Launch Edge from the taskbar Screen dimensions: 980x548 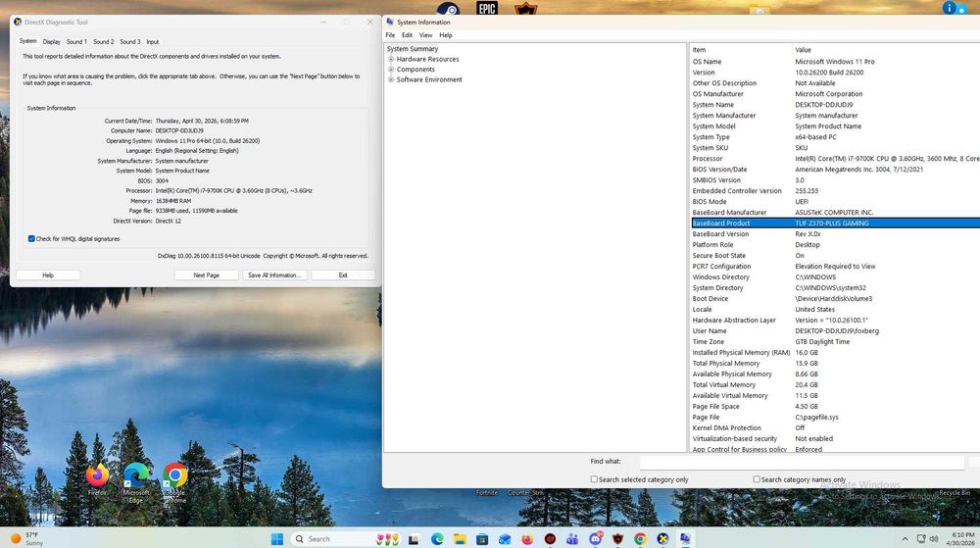click(437, 538)
